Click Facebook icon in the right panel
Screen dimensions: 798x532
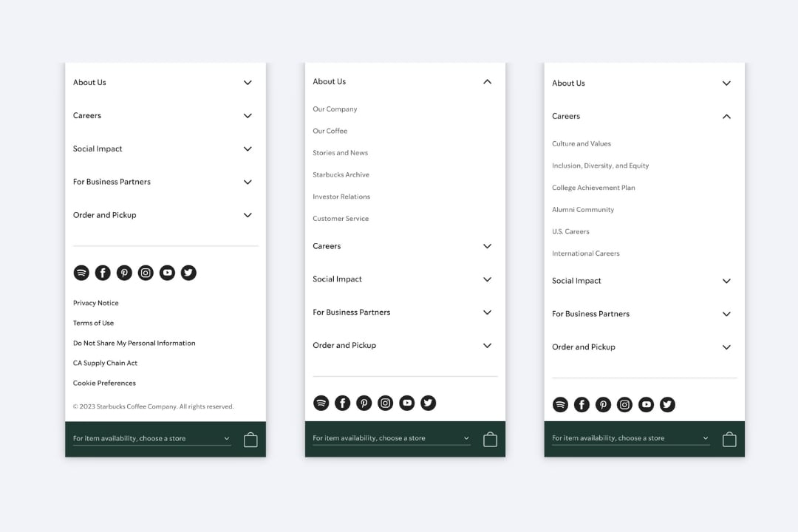(x=582, y=405)
